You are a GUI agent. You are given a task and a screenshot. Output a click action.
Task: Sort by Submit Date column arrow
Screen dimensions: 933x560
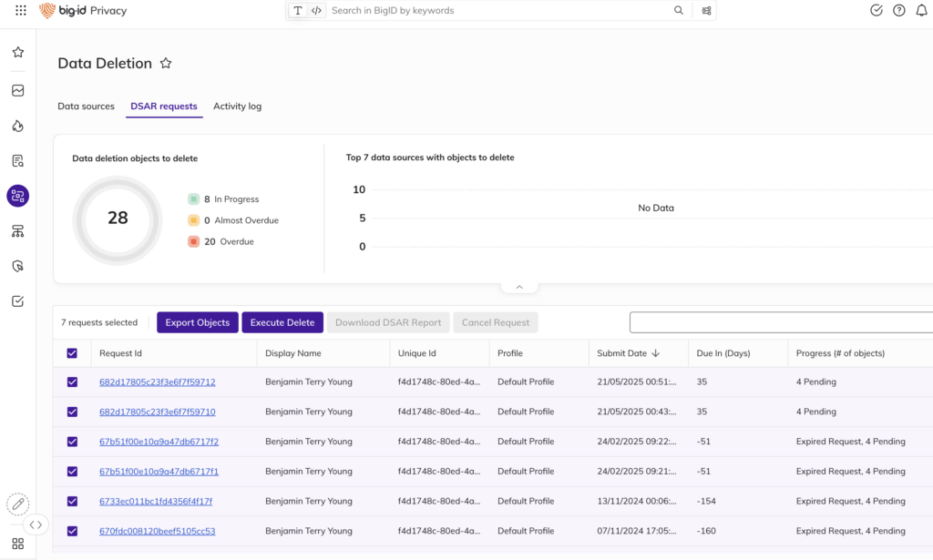pyautogui.click(x=655, y=353)
